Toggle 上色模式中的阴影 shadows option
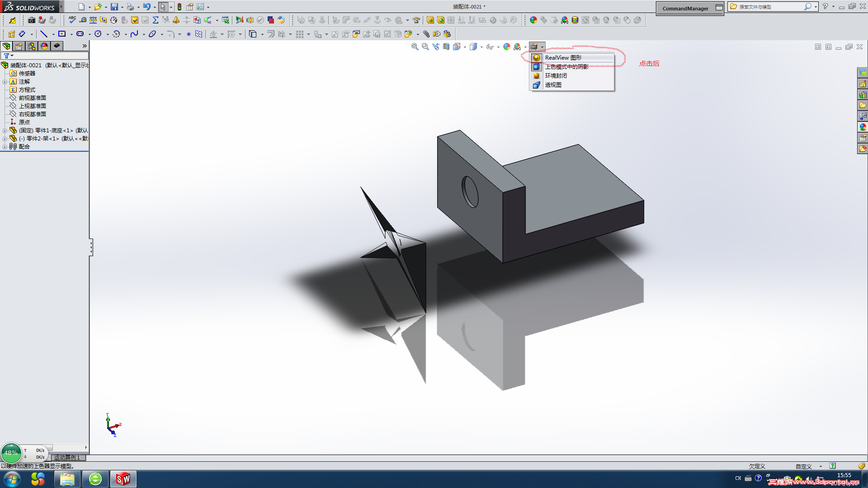Screen dimensions: 868x488 [566, 67]
